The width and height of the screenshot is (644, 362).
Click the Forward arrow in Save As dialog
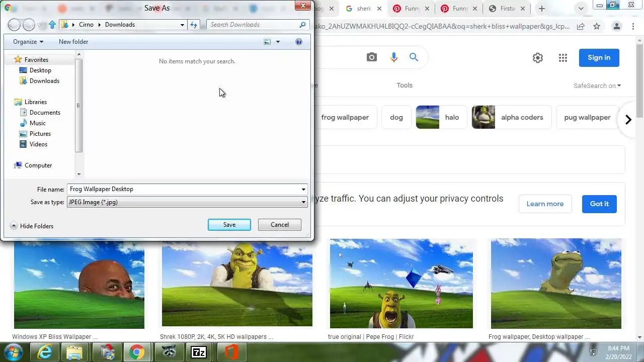tap(29, 25)
